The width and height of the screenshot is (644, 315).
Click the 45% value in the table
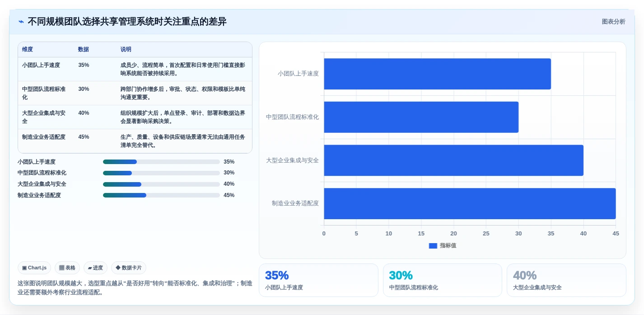point(84,137)
